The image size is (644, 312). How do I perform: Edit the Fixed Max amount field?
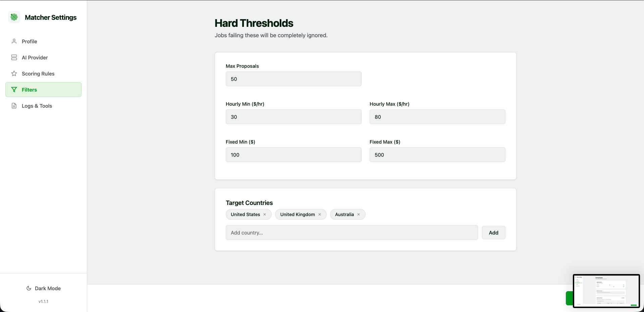(x=437, y=155)
